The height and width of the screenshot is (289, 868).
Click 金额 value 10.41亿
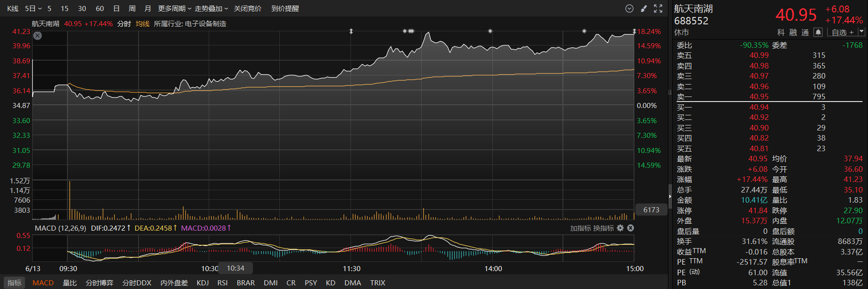point(754,200)
